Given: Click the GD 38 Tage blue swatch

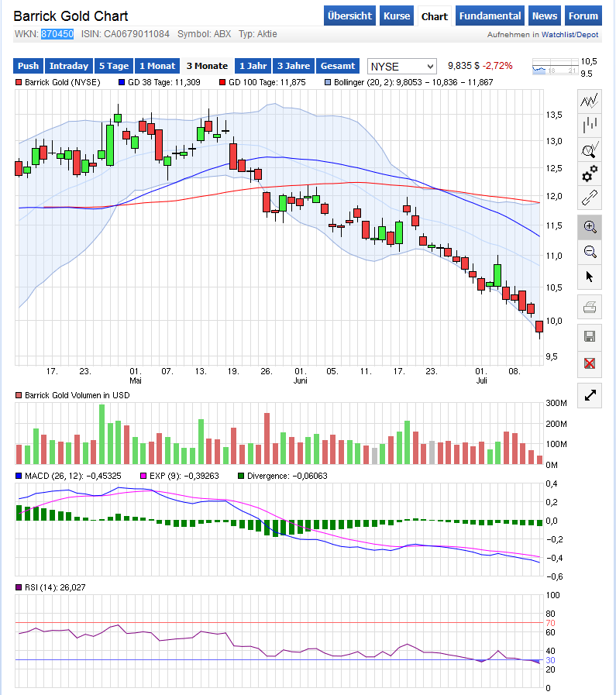Looking at the screenshot, I should [122, 82].
